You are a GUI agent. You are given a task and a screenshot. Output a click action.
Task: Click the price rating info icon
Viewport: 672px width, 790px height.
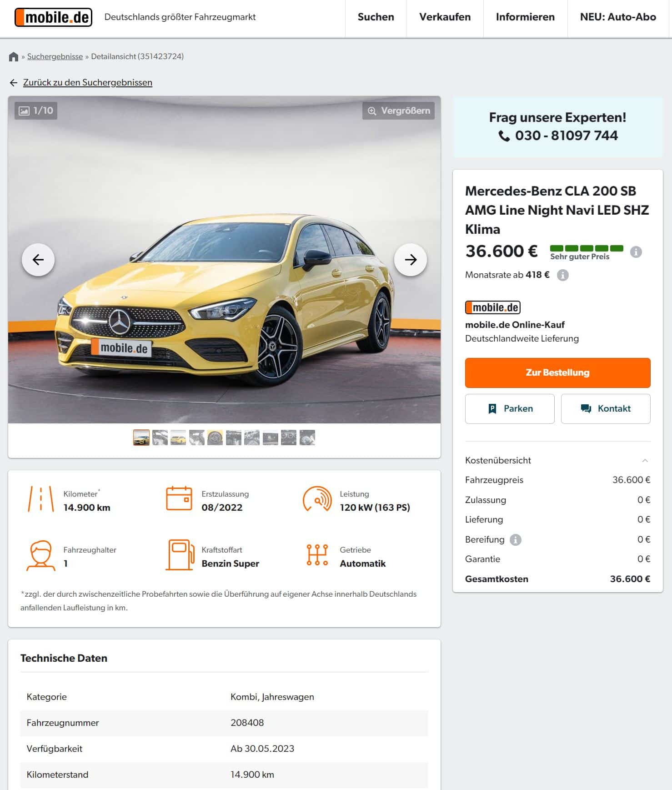click(636, 252)
